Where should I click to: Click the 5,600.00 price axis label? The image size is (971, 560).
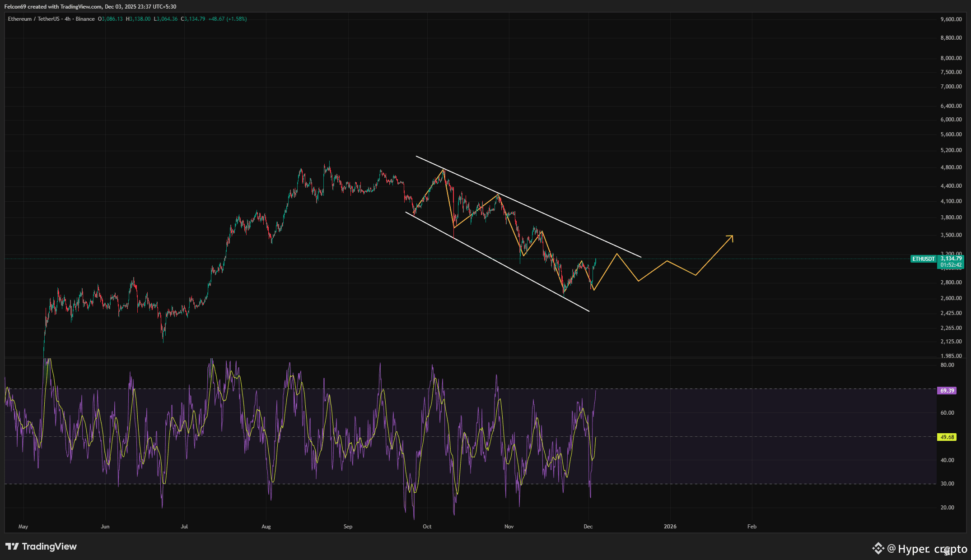pos(951,134)
